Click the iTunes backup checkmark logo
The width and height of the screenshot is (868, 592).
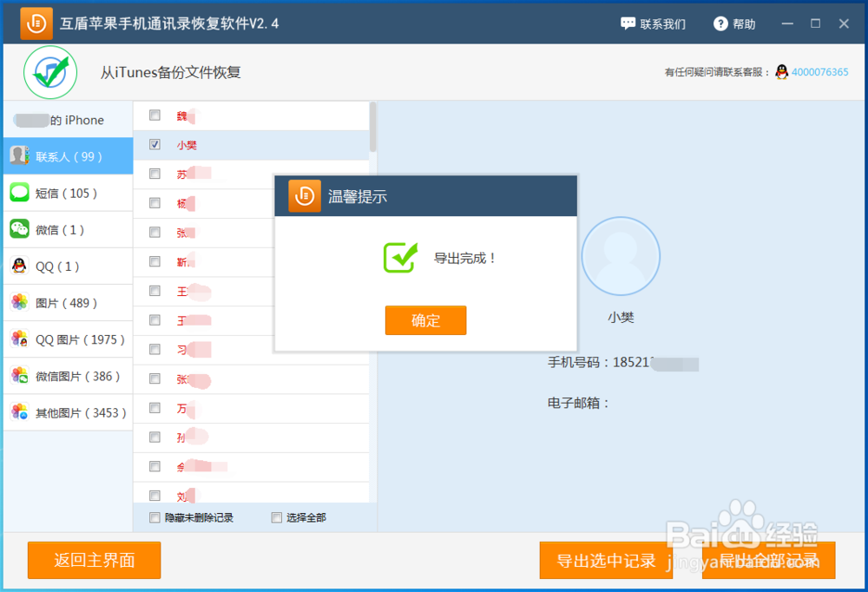coord(50,73)
